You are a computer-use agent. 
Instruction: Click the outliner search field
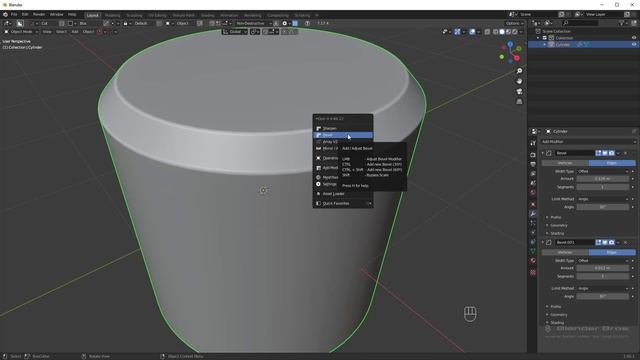(580, 23)
